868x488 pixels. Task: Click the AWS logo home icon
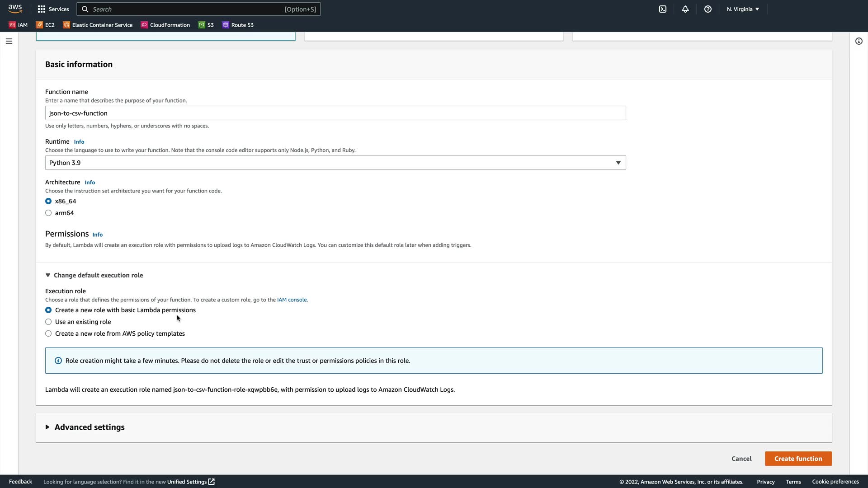[x=15, y=9]
